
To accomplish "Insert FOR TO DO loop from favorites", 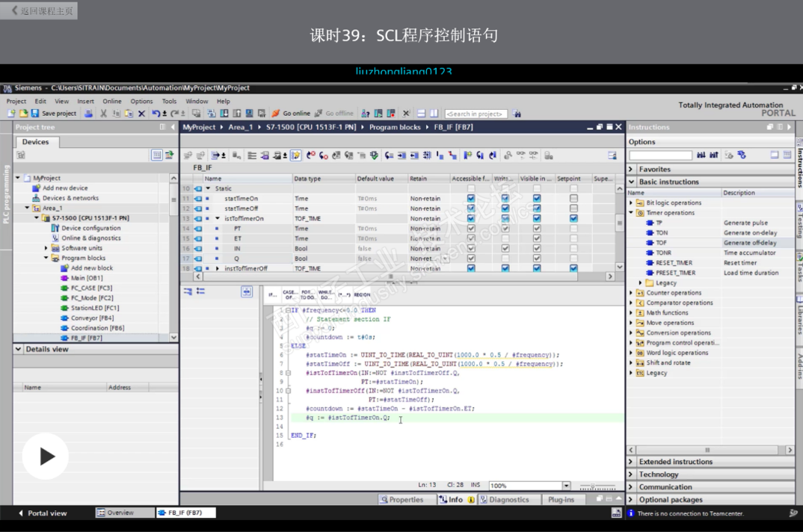I will [307, 294].
